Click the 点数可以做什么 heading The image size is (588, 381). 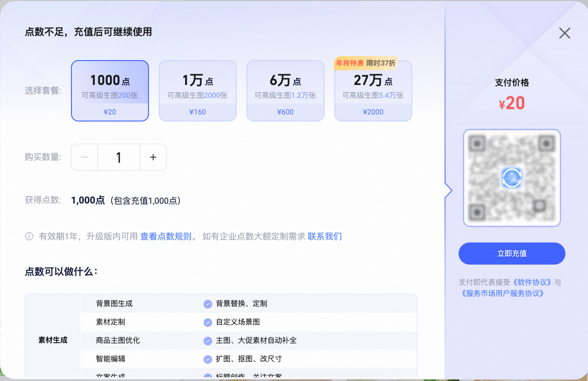(61, 272)
